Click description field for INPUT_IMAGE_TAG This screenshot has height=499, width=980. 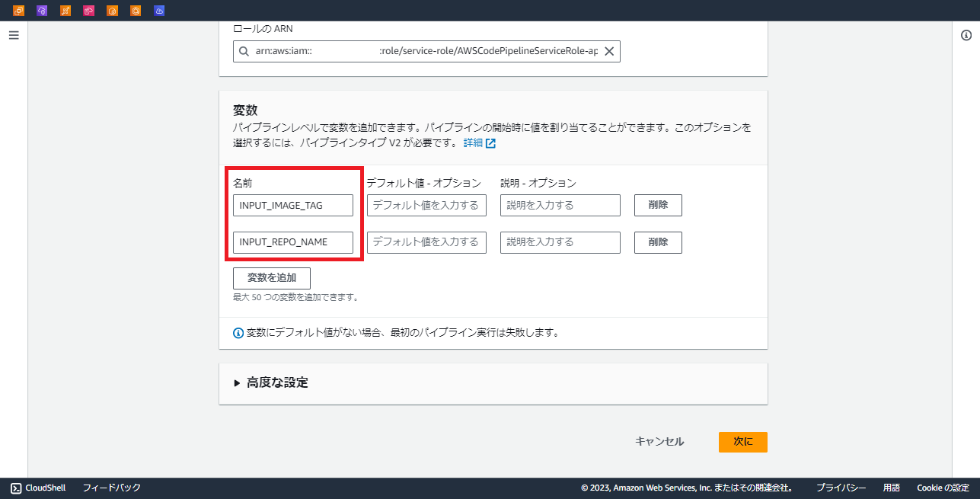pos(560,205)
